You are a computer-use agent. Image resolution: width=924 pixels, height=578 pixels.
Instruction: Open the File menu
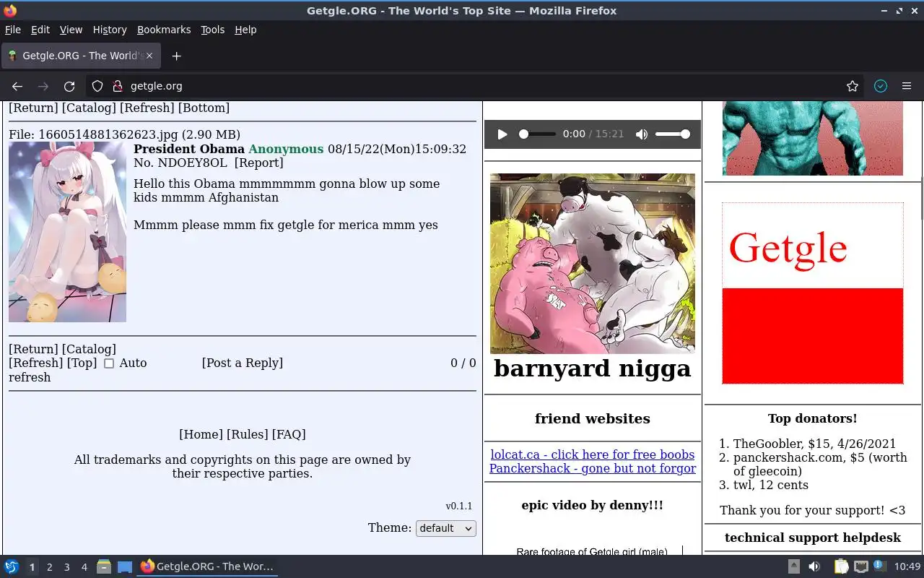tap(13, 30)
